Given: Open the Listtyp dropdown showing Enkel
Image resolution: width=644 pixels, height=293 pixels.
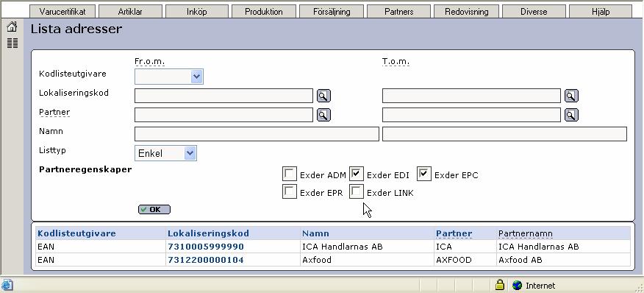Looking at the screenshot, I should point(165,153).
